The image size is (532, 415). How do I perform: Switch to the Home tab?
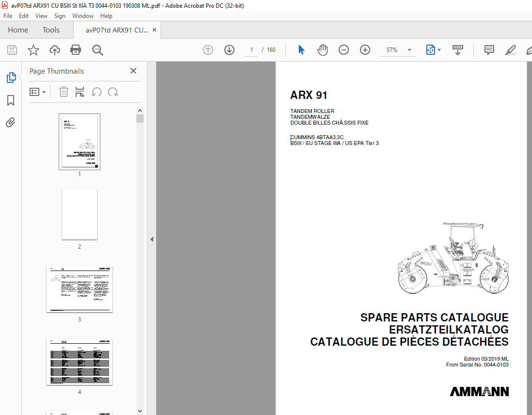point(18,30)
